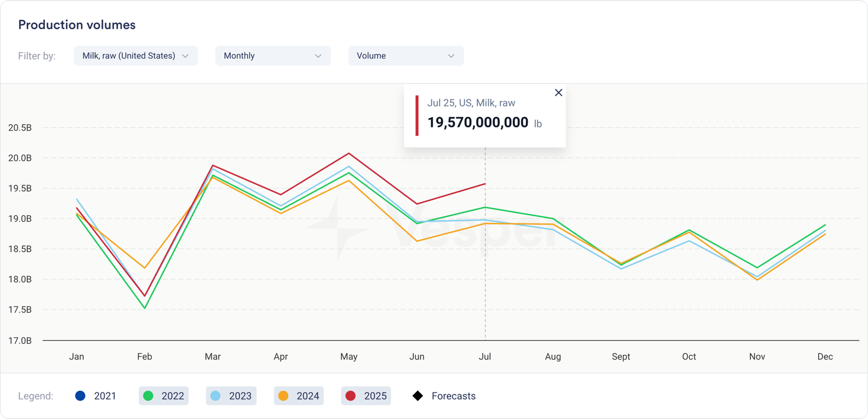
Task: Click the green 2022 line's February low point
Action: pos(145,308)
